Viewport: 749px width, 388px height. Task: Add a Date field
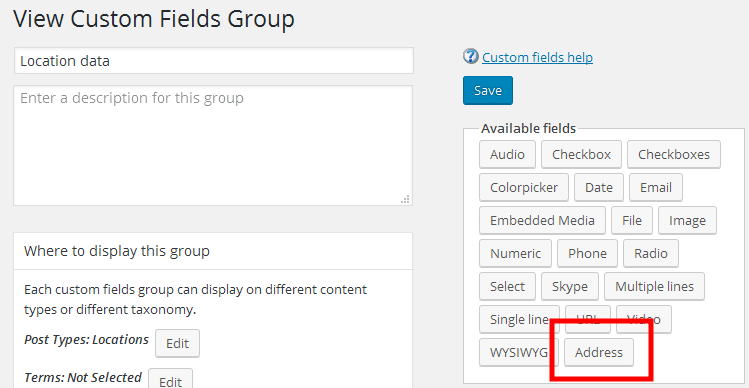tap(599, 187)
